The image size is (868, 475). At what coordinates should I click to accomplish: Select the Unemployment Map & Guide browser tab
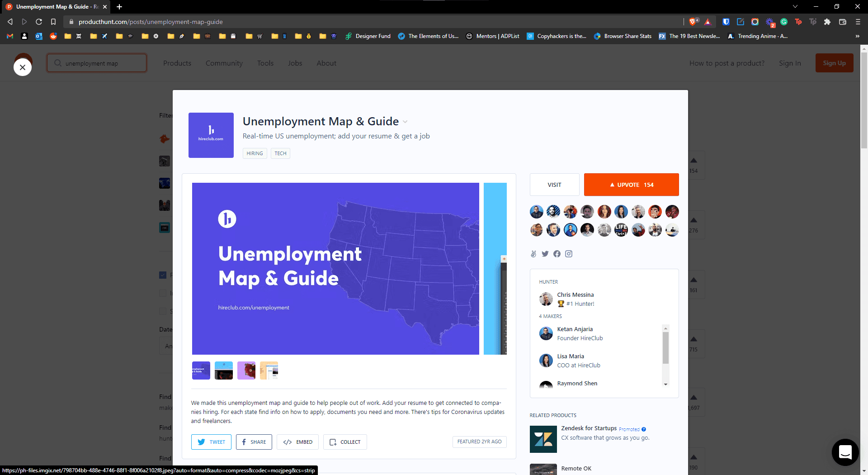[x=57, y=7]
